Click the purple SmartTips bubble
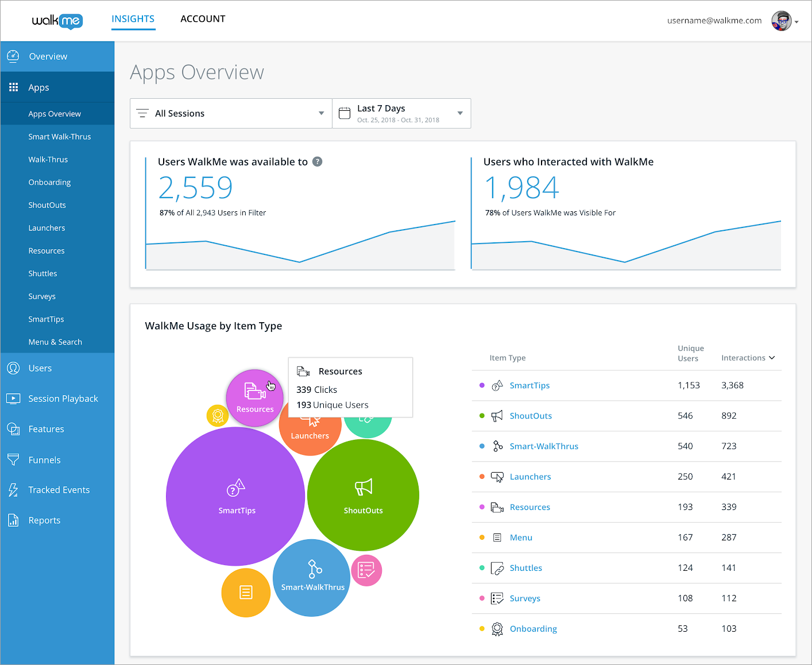812x665 pixels. click(235, 496)
